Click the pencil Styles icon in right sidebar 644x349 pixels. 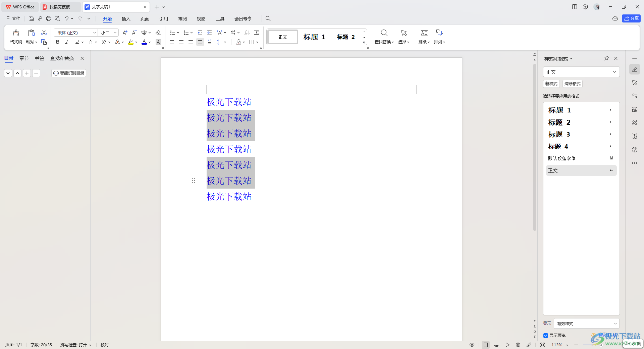click(x=635, y=69)
